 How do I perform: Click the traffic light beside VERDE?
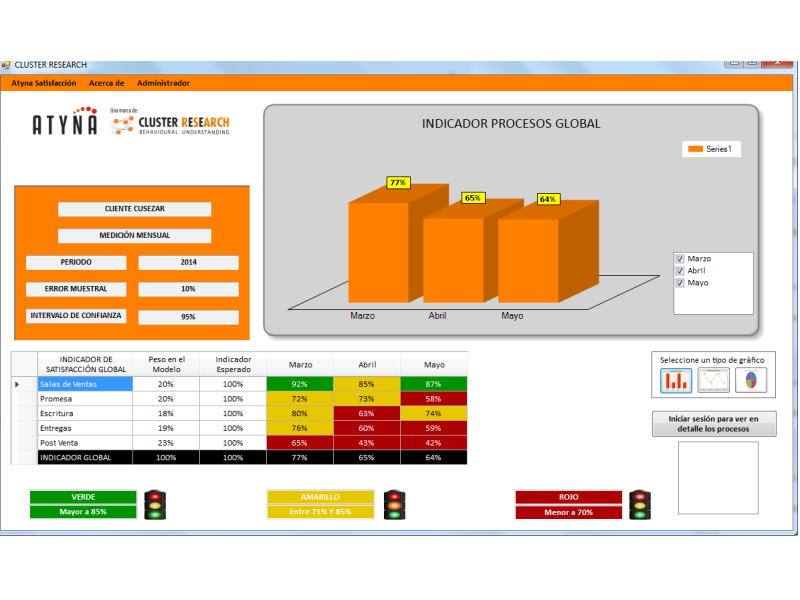tap(154, 504)
